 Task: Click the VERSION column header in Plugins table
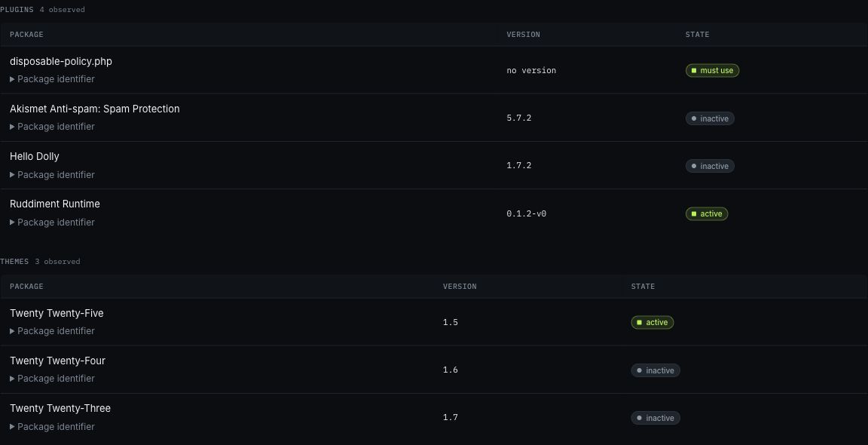tap(523, 35)
